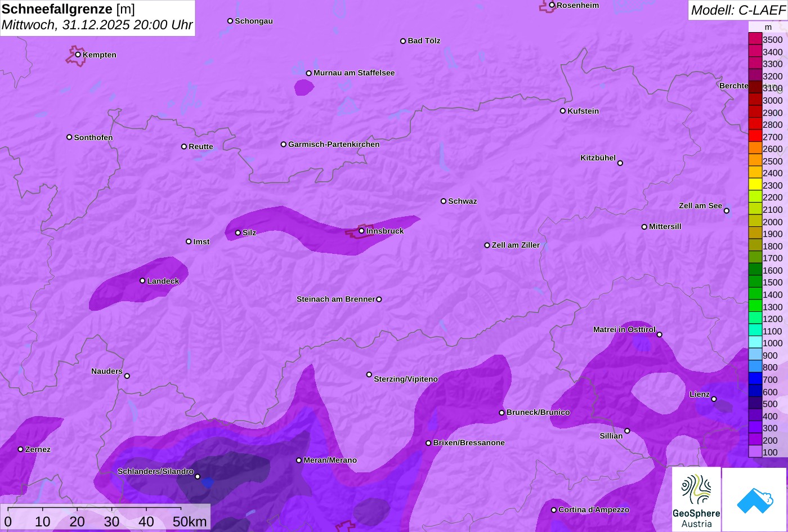
Task: Click the Zell am Ziller label
Action: 516,245
